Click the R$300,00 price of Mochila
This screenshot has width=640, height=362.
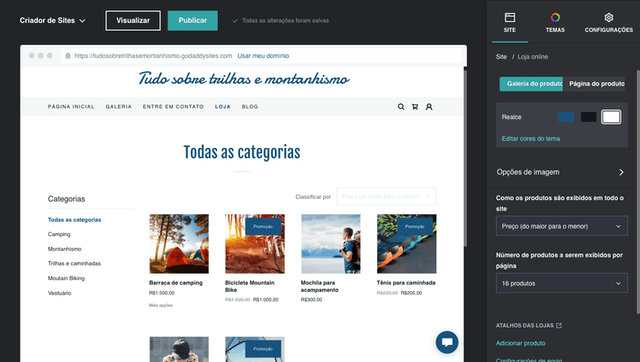pos(311,300)
